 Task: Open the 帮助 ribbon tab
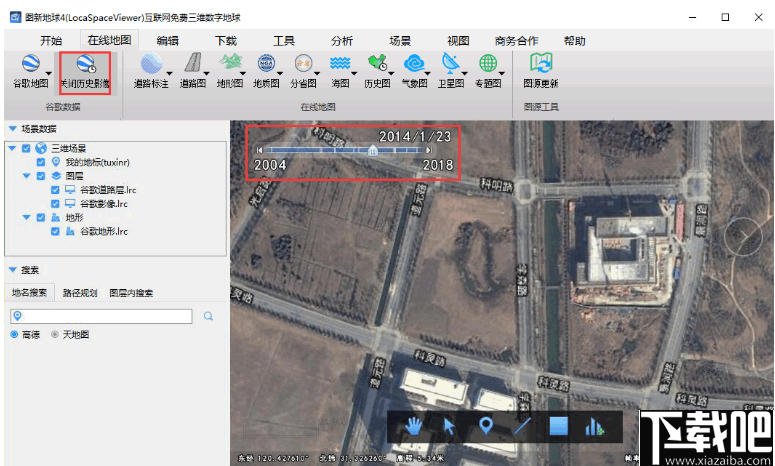574,41
